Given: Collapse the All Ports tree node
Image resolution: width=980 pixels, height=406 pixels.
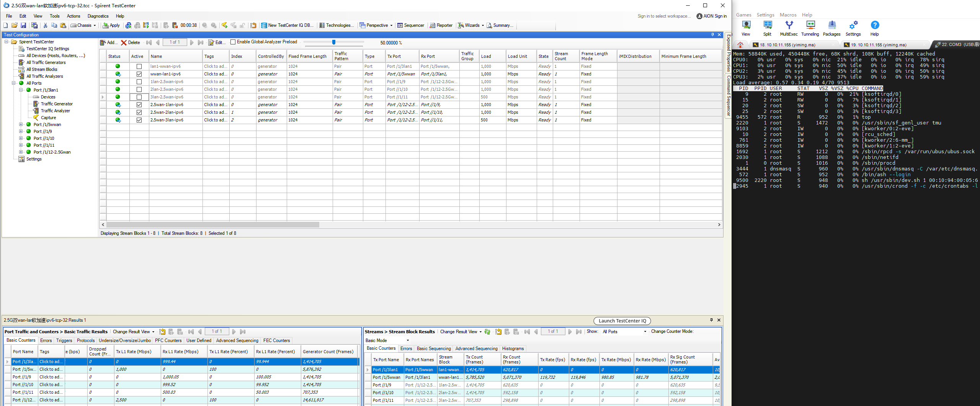Looking at the screenshot, I should 14,83.
